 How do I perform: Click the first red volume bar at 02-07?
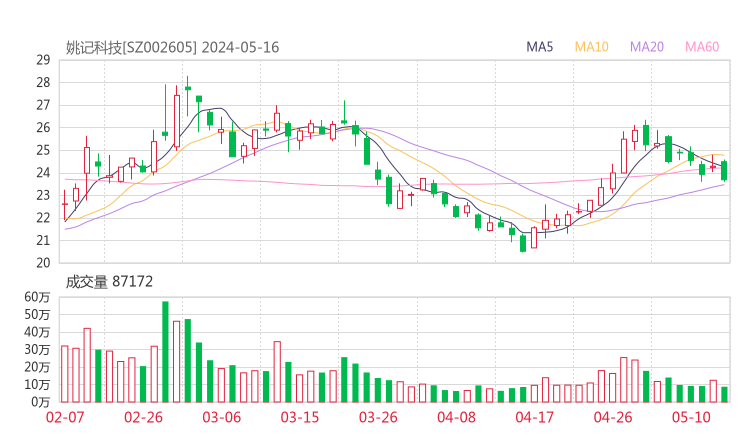(x=65, y=374)
